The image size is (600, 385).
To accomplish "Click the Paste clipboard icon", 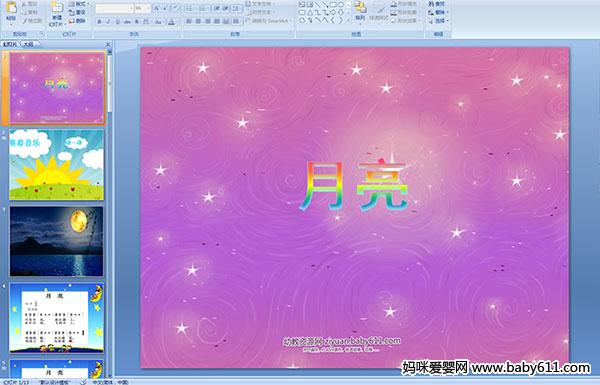I will click(x=11, y=8).
